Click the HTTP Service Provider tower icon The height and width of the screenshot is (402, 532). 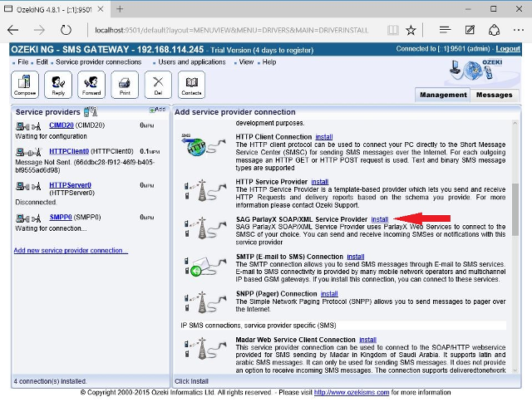(204, 190)
